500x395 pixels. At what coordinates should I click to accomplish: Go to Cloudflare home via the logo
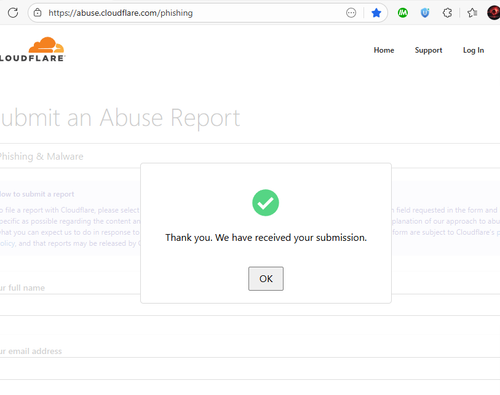tap(32, 49)
